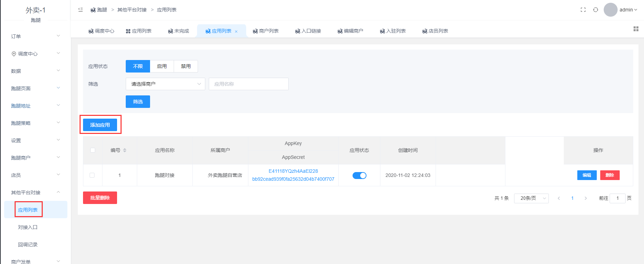
Task: Expand 订单 sidebar menu
Action: point(35,36)
